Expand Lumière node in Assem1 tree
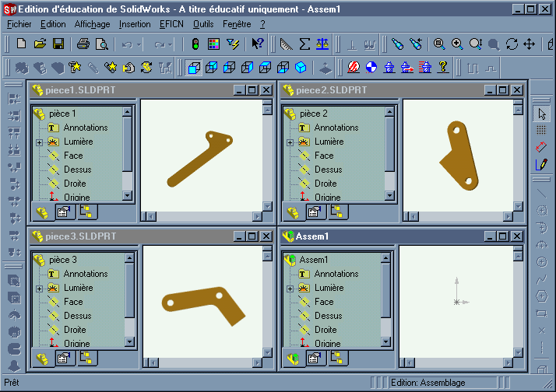The image size is (556, 392). coord(290,289)
